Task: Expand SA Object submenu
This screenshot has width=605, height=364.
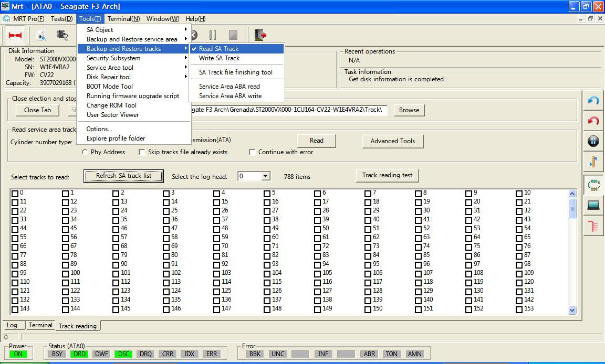Action: [x=133, y=30]
